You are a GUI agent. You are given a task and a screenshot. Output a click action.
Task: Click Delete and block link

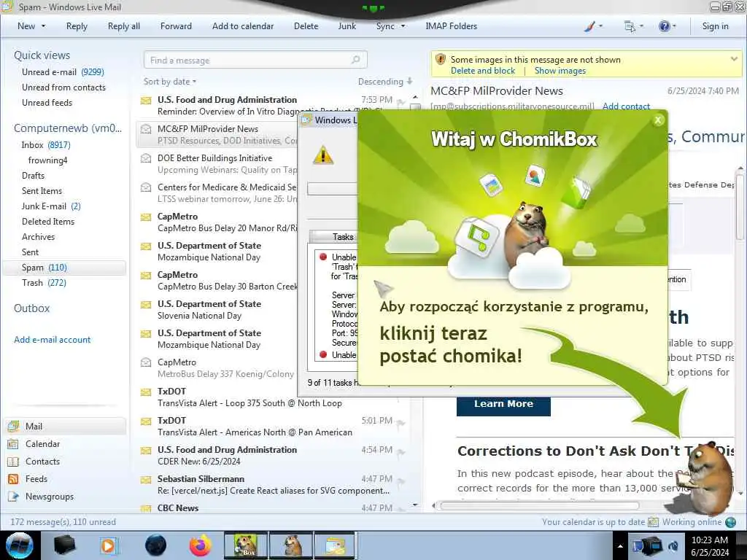coord(483,71)
